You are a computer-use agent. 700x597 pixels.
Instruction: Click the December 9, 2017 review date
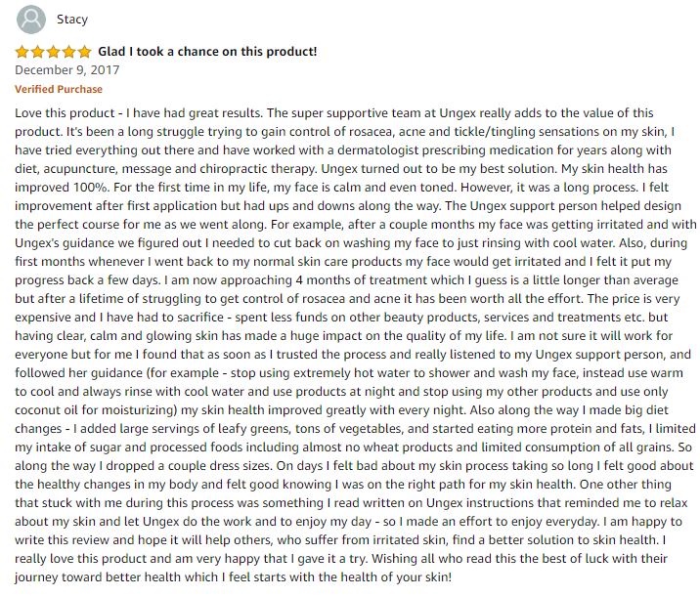click(66, 70)
